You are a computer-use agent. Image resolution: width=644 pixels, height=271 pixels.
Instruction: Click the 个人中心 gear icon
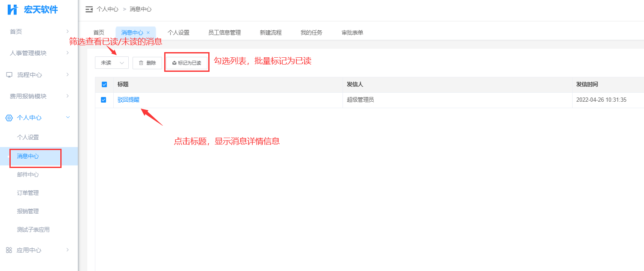[x=9, y=118]
